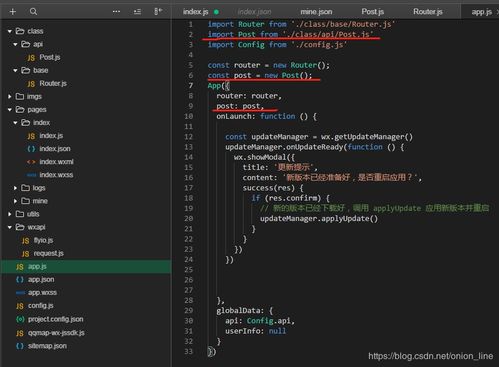The height and width of the screenshot is (367, 499).
Task: Select app.js in the file tree
Action: point(37,267)
